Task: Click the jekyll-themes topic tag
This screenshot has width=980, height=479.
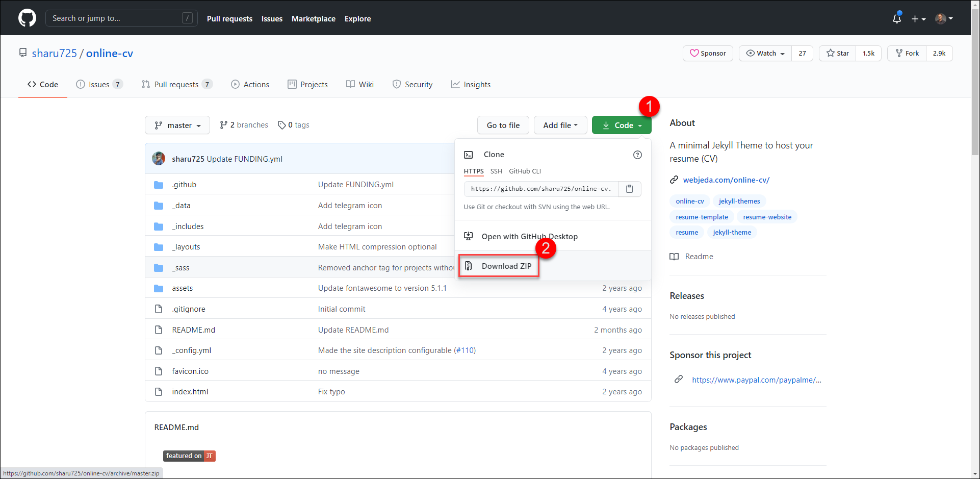Action: coord(739,201)
